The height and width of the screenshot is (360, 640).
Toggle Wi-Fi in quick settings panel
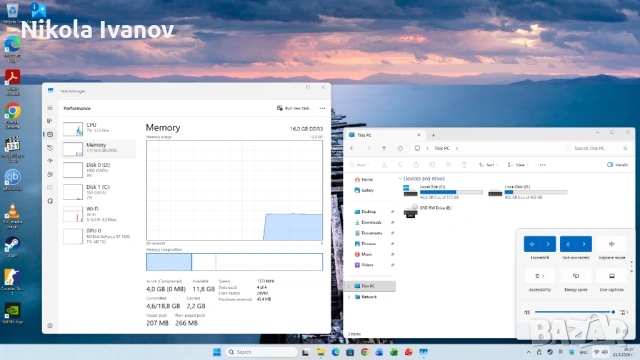click(532, 244)
